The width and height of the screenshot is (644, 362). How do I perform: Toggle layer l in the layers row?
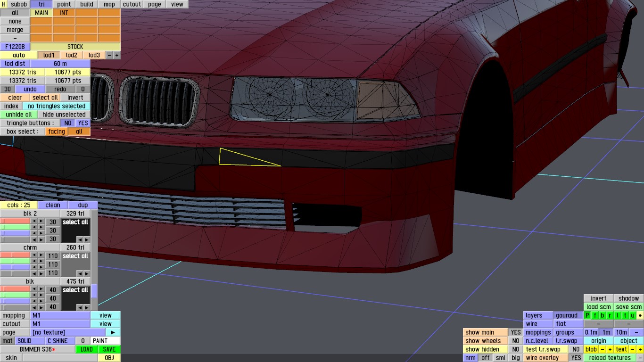(618, 315)
